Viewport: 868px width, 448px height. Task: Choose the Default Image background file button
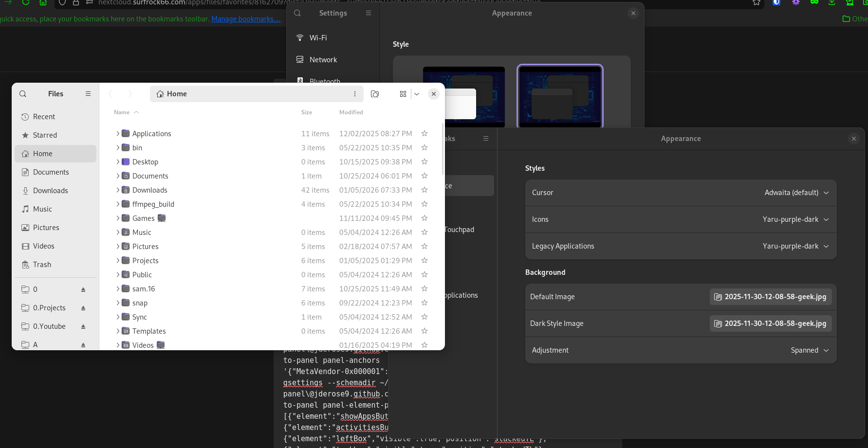(770, 297)
